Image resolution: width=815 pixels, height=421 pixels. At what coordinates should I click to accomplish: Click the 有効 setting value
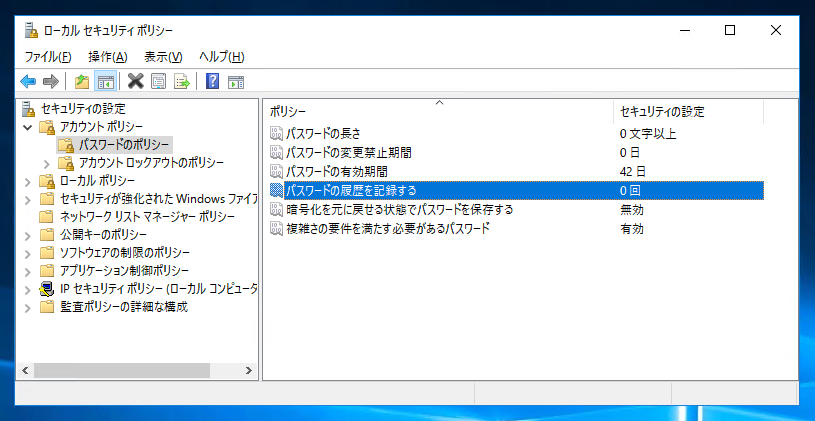tap(632, 229)
